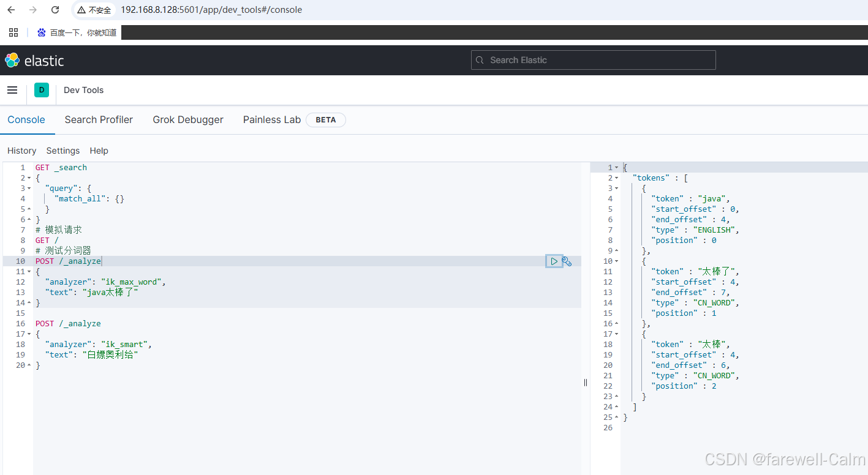Toggle the fold marker at editor line 5

pos(29,209)
